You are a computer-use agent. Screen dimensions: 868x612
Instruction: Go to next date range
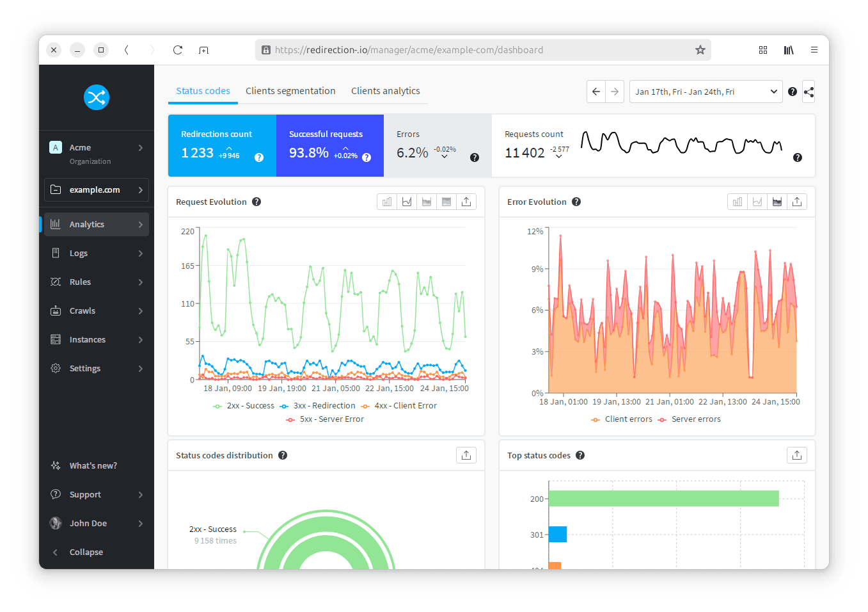pyautogui.click(x=615, y=92)
